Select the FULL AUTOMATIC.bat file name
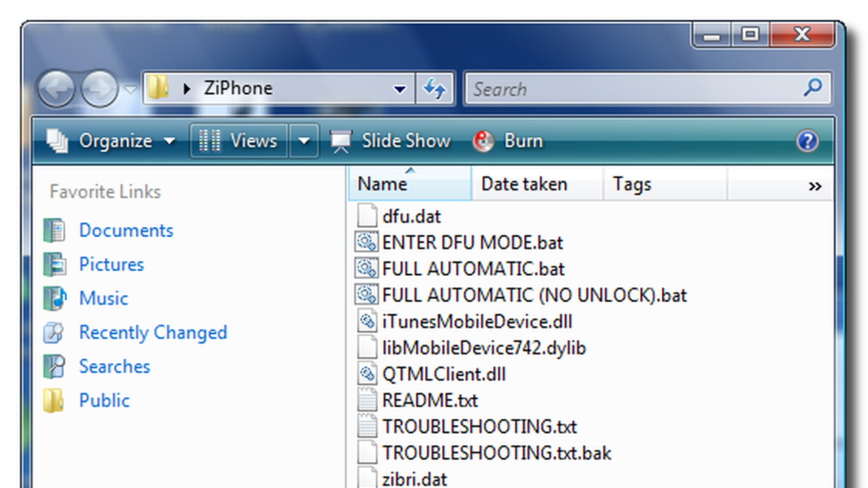This screenshot has width=868, height=488. pos(473,269)
